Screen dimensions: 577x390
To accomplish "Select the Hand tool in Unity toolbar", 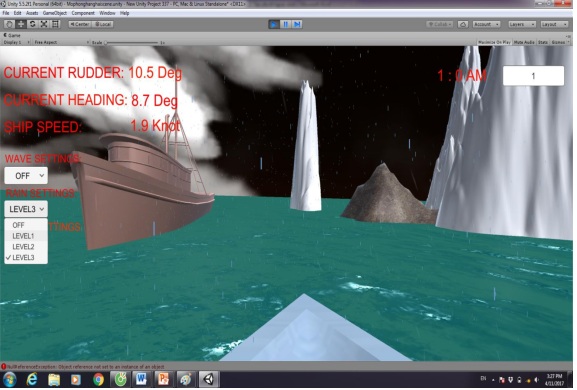I will point(10,24).
